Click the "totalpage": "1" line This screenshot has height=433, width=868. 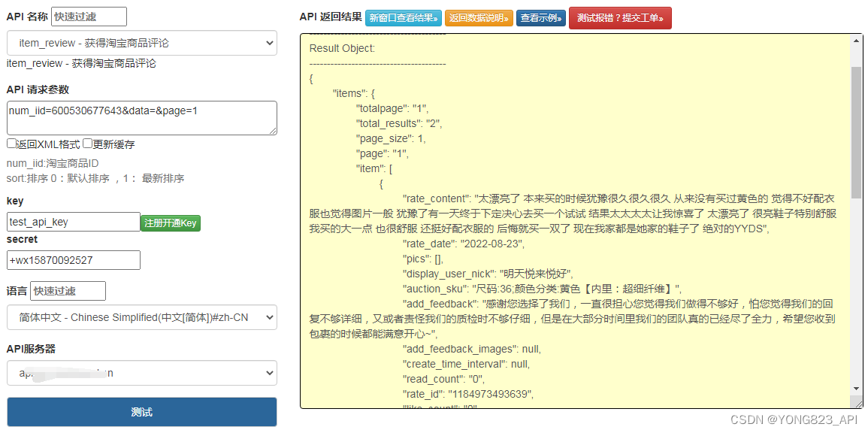392,108
